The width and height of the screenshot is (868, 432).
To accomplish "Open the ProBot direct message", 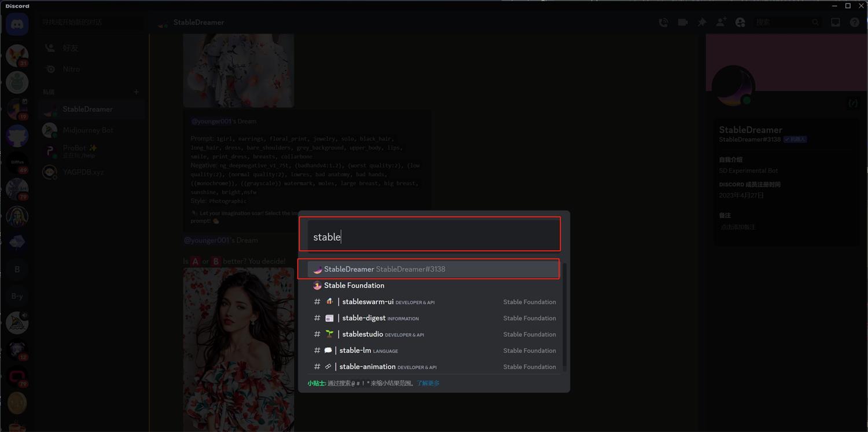I will [91, 151].
